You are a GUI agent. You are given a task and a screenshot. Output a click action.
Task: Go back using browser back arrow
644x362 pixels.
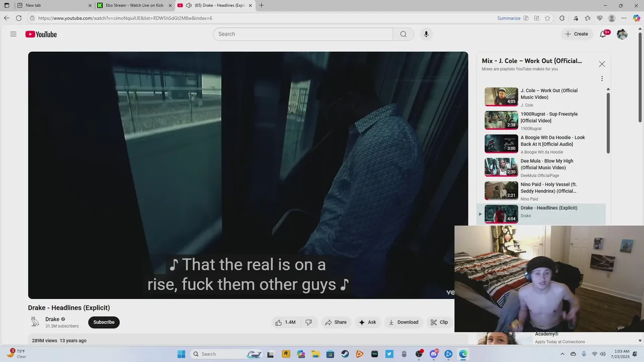point(7,18)
